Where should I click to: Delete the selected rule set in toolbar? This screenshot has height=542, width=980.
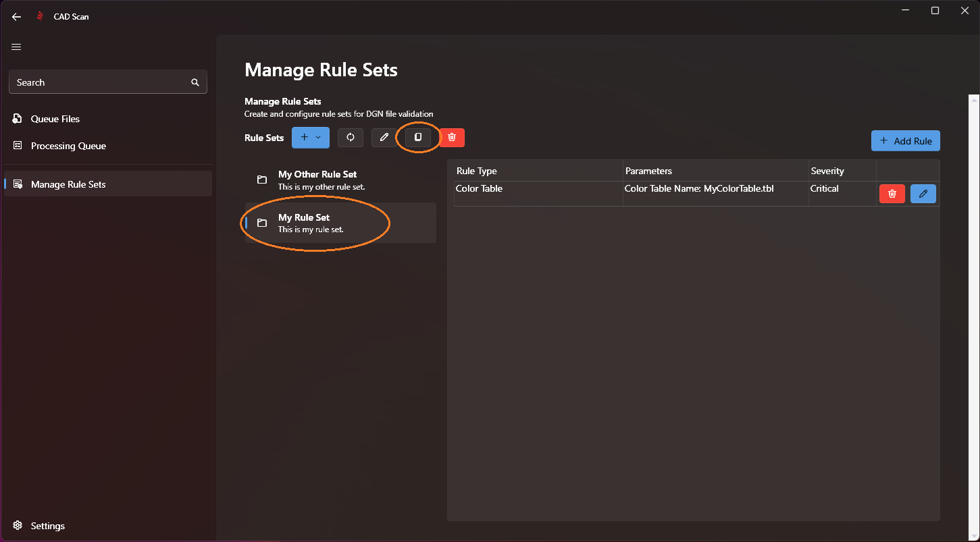click(x=452, y=138)
